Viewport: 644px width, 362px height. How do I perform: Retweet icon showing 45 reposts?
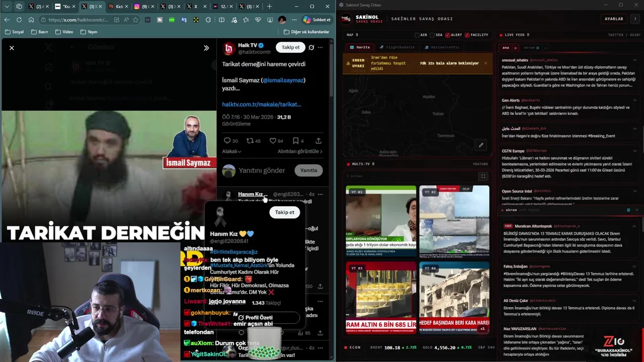250,141
